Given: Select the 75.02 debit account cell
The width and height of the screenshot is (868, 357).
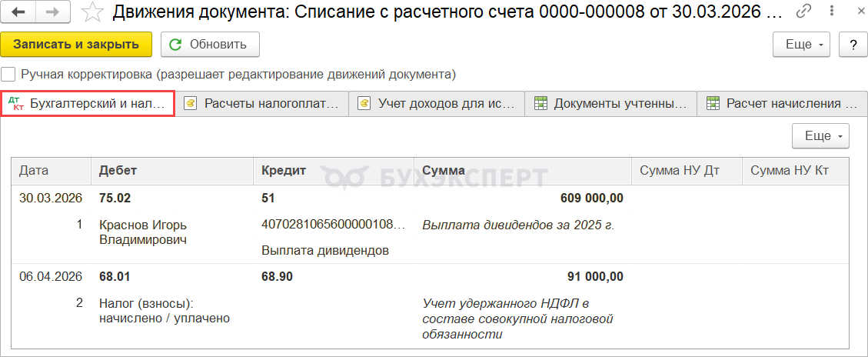Looking at the screenshot, I should [111, 199].
